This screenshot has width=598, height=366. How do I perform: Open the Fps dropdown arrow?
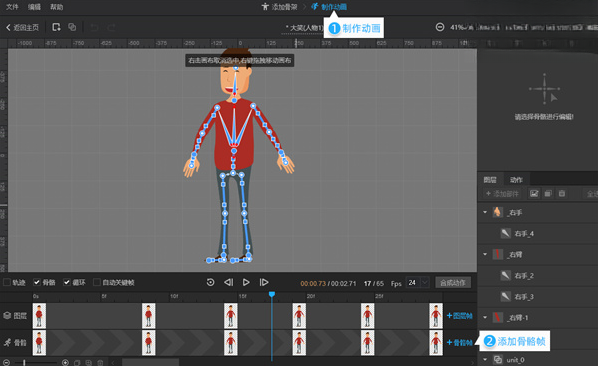[424, 283]
